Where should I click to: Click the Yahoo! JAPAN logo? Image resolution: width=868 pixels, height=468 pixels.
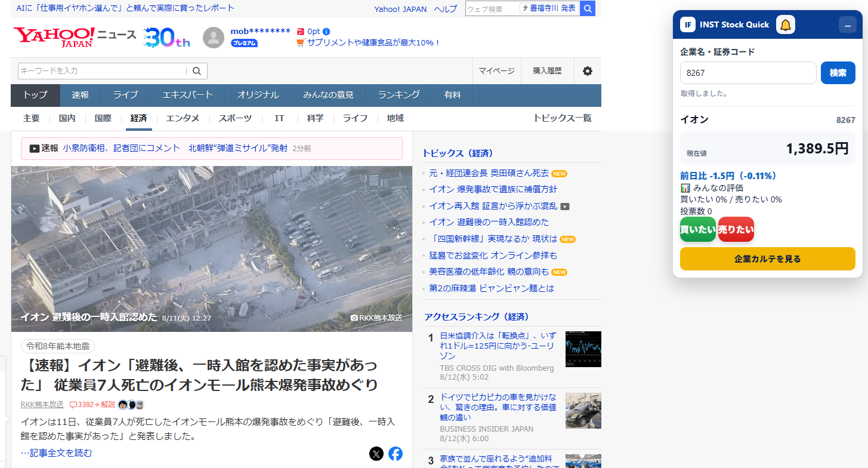click(55, 36)
